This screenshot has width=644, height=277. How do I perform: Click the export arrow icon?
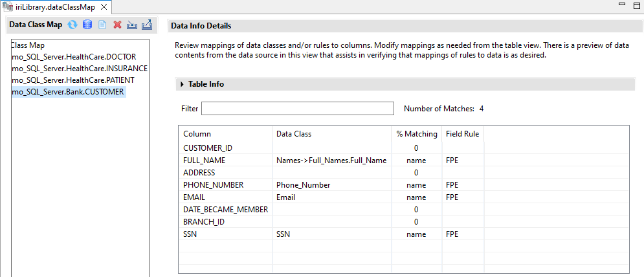pyautogui.click(x=146, y=25)
